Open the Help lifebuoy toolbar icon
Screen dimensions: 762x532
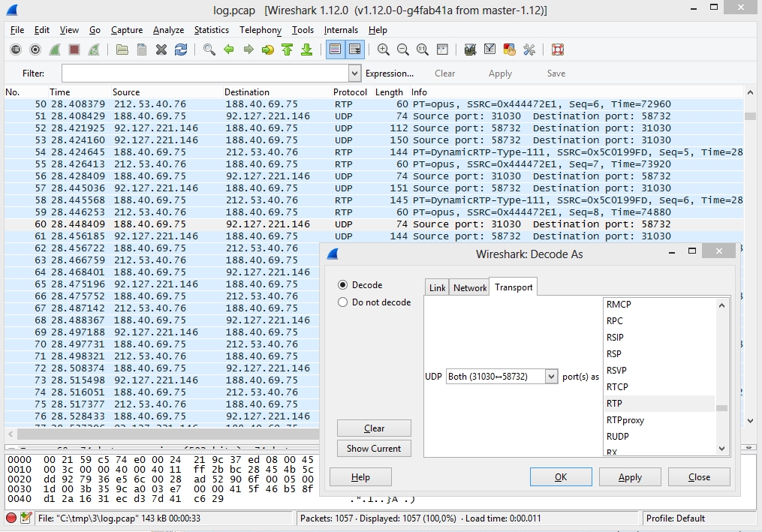click(x=557, y=50)
